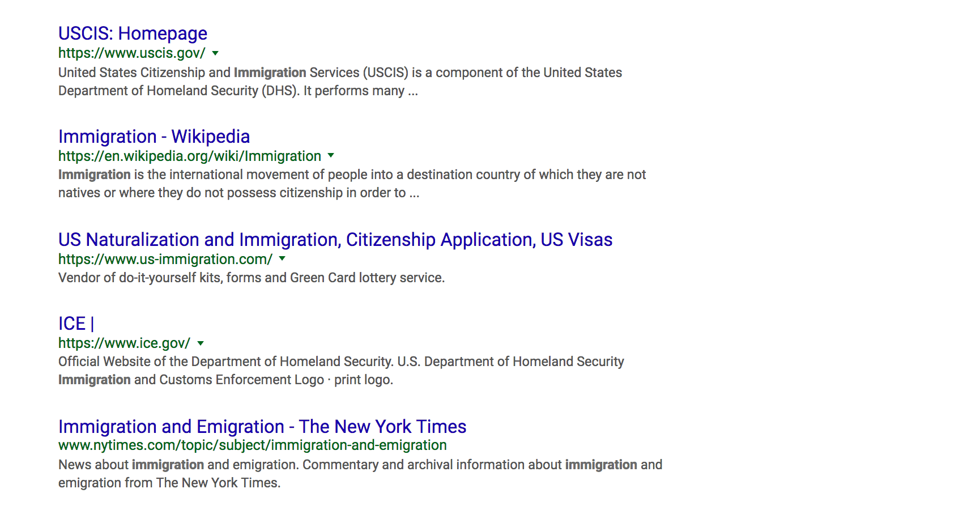Open Immigration and Emigration - New York Times
The height and width of the screenshot is (510, 980).
click(262, 427)
